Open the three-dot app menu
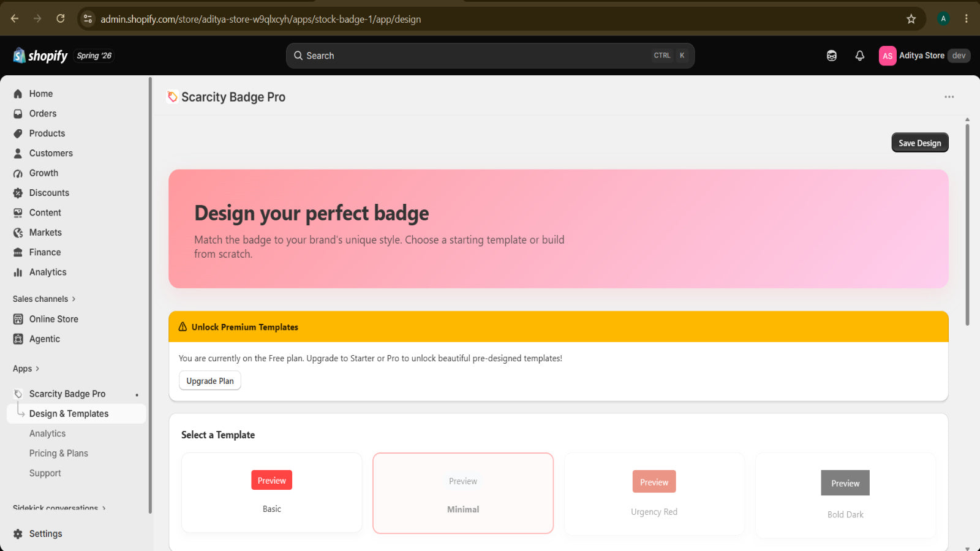The image size is (980, 551). [949, 97]
